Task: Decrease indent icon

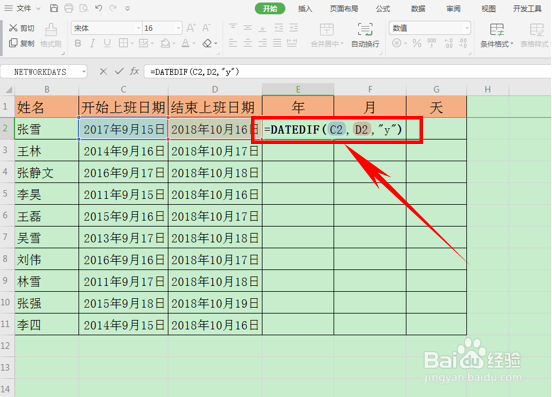Action: (x=278, y=27)
